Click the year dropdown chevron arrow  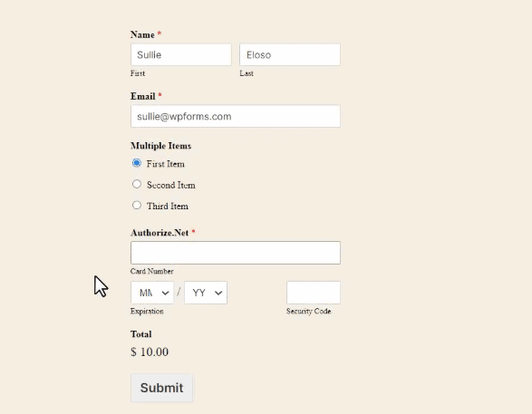218,293
